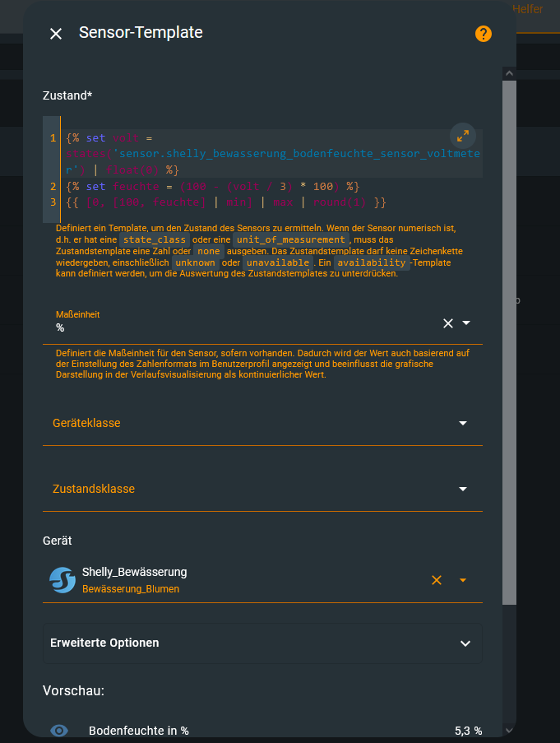Click the 'set feuchte' line in the editor

point(214,187)
